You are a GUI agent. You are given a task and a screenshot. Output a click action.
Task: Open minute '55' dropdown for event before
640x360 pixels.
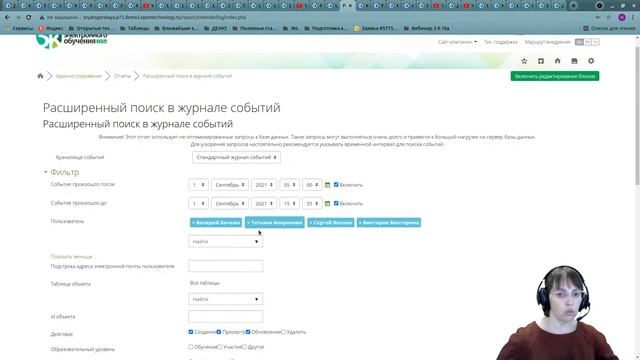coord(312,203)
